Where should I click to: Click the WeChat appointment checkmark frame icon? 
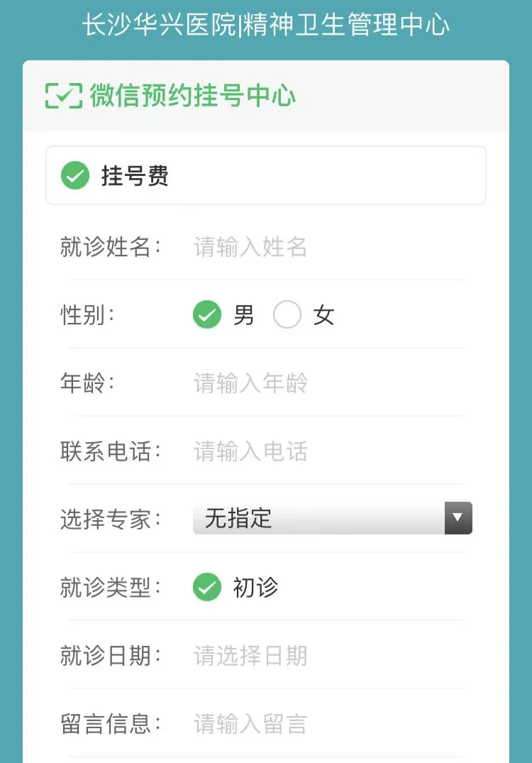(63, 95)
